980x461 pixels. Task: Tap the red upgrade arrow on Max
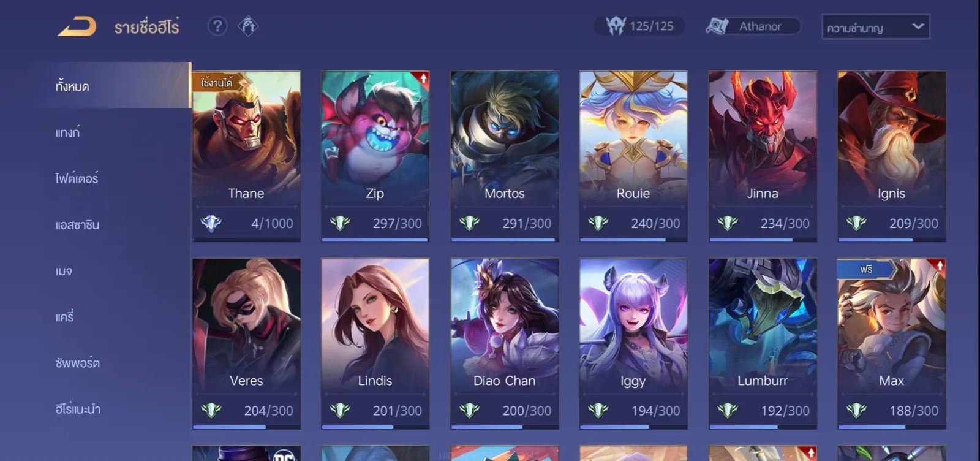pos(939,265)
